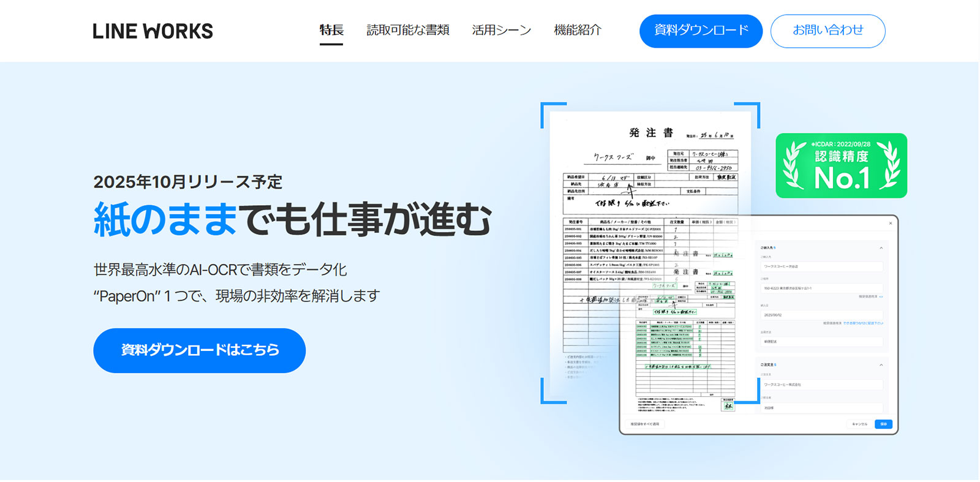The height and width of the screenshot is (482, 980).
Task: Open the 特長 navigation tab
Action: click(x=331, y=30)
